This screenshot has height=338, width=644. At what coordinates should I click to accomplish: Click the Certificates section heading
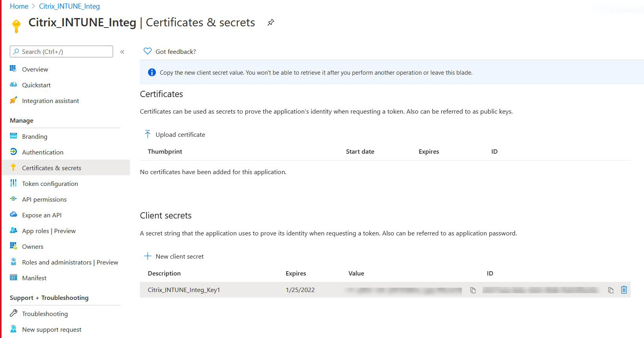(161, 94)
